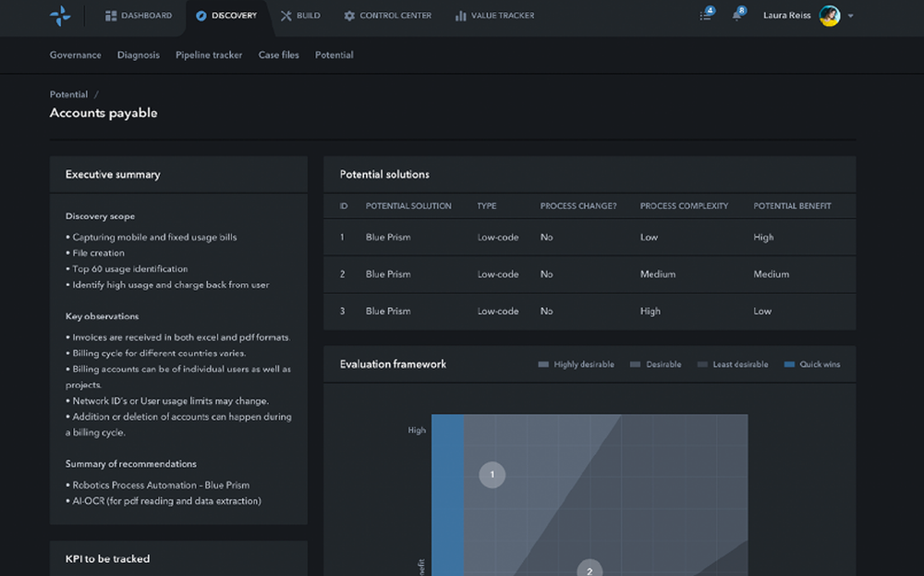
Task: Open the task list icon with badge
Action: coord(706,15)
